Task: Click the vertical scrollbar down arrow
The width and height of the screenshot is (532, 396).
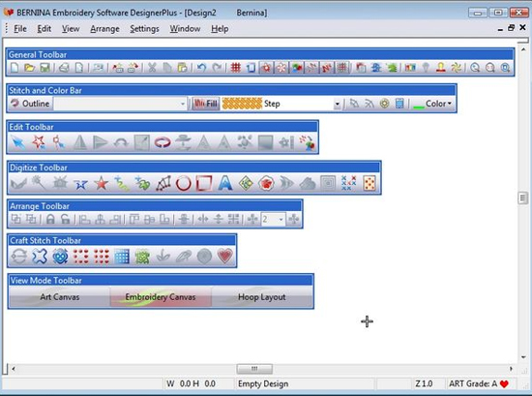Action: click(x=523, y=357)
